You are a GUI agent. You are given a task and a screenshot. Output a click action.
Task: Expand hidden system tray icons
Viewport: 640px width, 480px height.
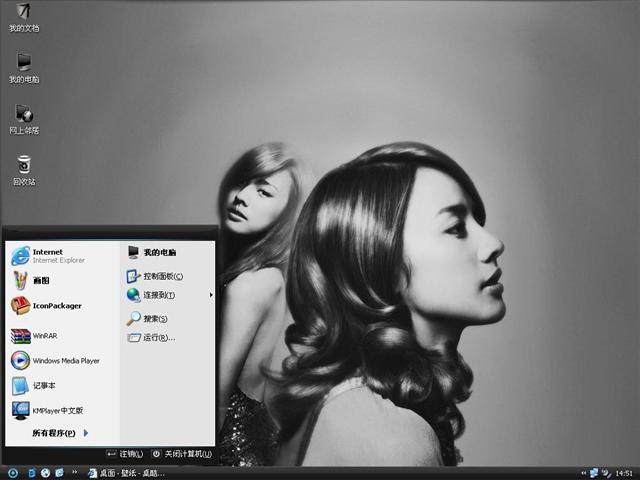pyautogui.click(x=584, y=473)
